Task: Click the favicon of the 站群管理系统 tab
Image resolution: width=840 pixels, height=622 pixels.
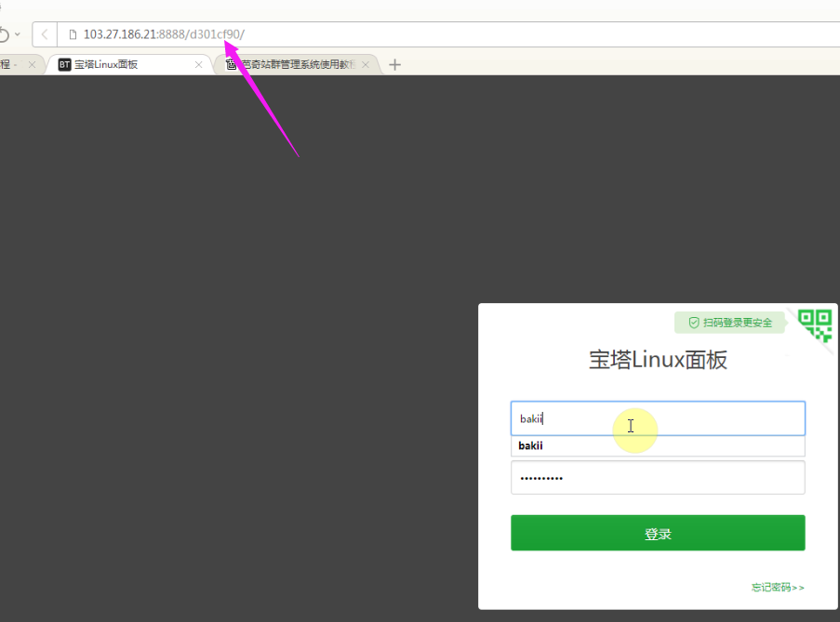Action: (x=231, y=65)
